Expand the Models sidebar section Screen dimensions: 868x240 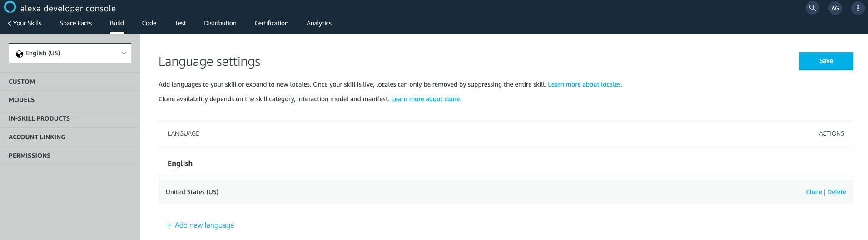22,100
